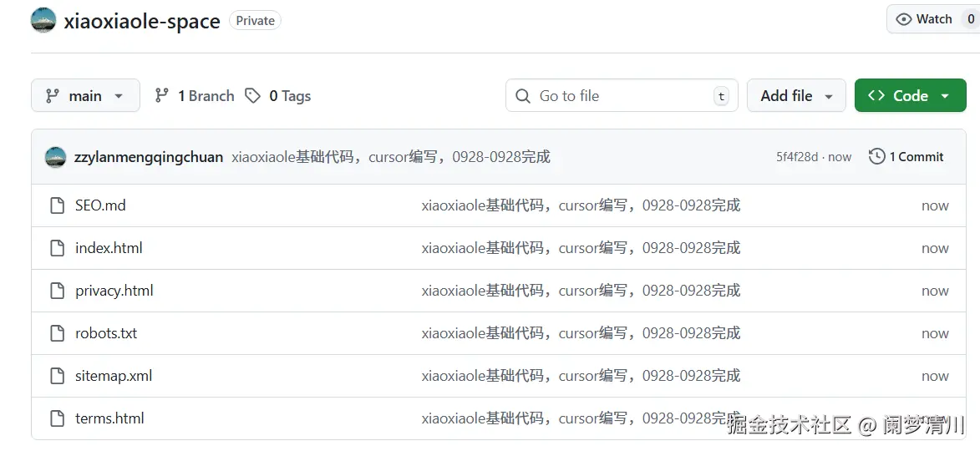Click the repository avatar beside xiaoxiaole-space
This screenshot has width=980, height=451.
(x=43, y=20)
